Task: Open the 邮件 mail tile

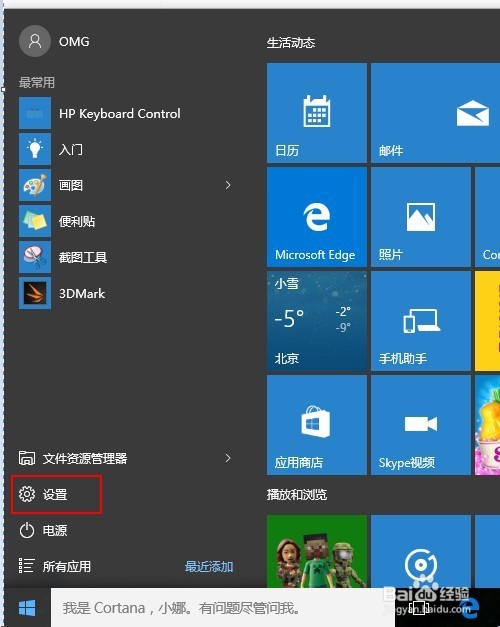Action: (435, 113)
